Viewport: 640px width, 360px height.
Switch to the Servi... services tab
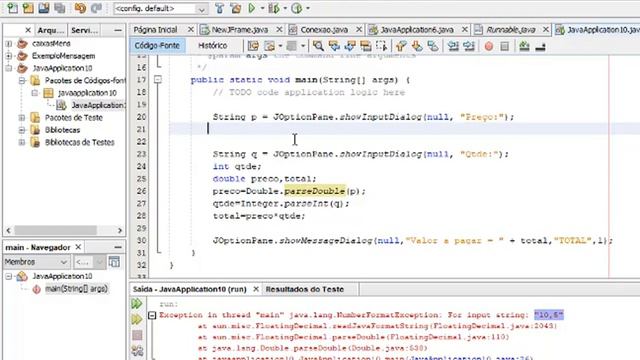tap(84, 30)
